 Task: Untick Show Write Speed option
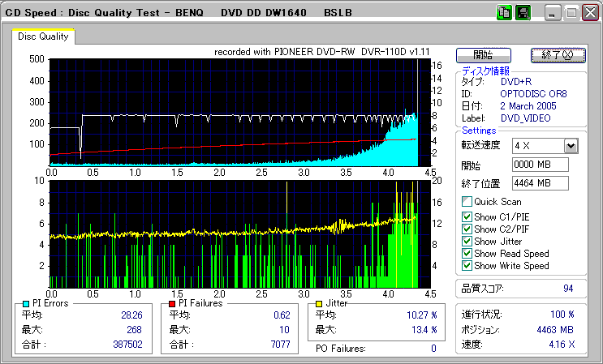pos(467,266)
